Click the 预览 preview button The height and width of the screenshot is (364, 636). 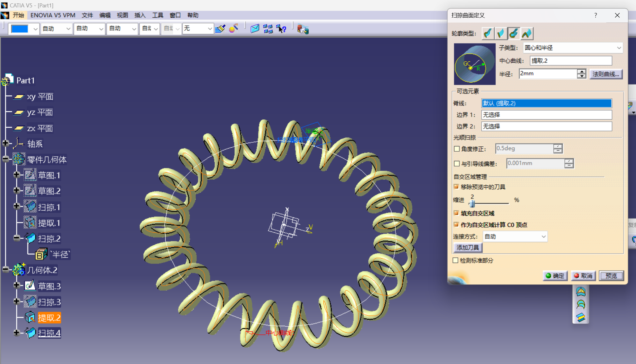[611, 276]
